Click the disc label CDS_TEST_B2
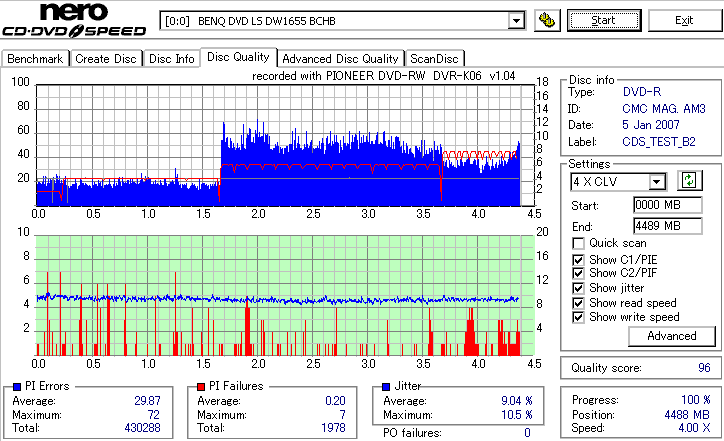724x441 pixels. coord(659,142)
